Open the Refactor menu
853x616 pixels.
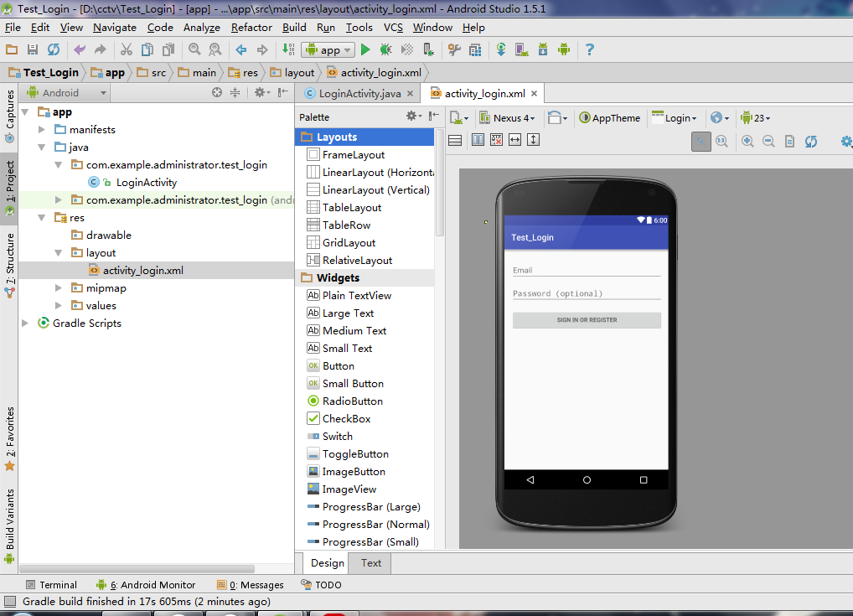click(251, 27)
